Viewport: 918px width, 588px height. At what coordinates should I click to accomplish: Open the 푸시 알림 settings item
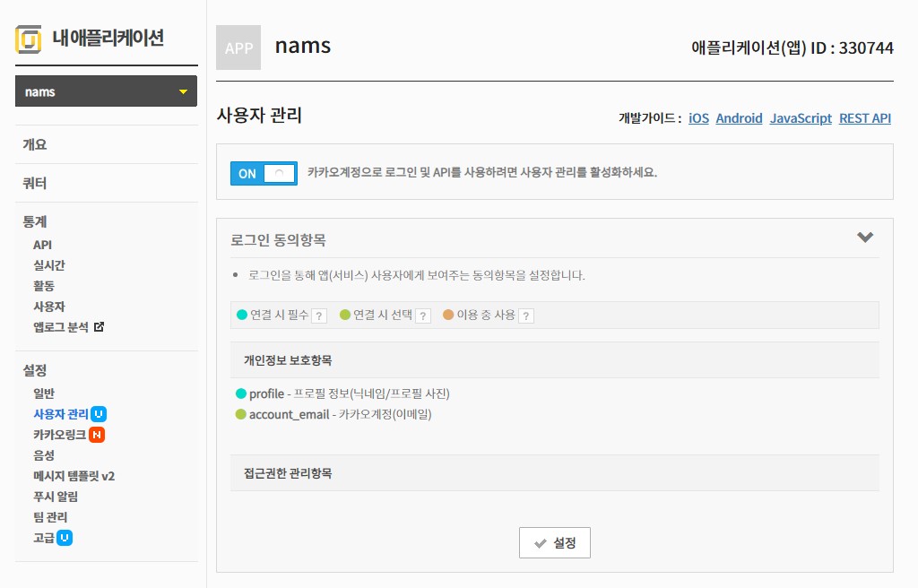point(56,497)
